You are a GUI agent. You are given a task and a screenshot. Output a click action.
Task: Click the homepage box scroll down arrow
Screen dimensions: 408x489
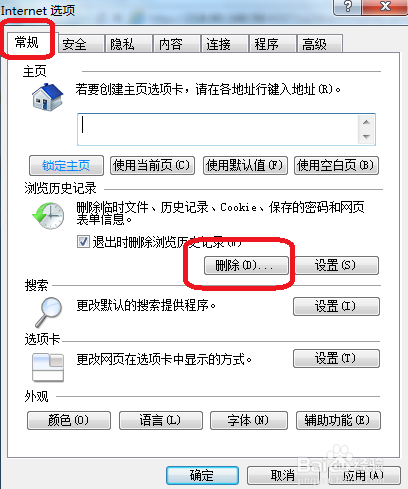click(x=366, y=136)
